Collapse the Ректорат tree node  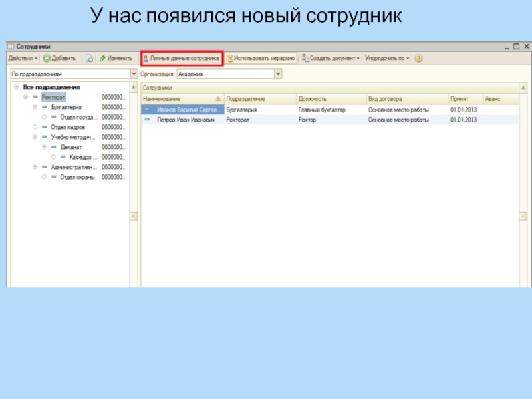click(25, 97)
